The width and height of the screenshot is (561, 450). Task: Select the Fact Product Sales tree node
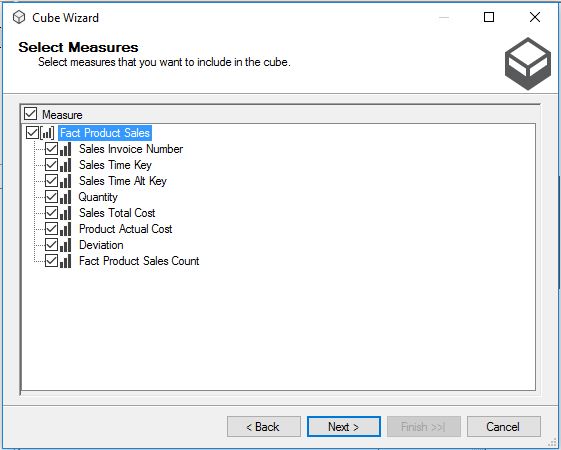click(x=105, y=133)
